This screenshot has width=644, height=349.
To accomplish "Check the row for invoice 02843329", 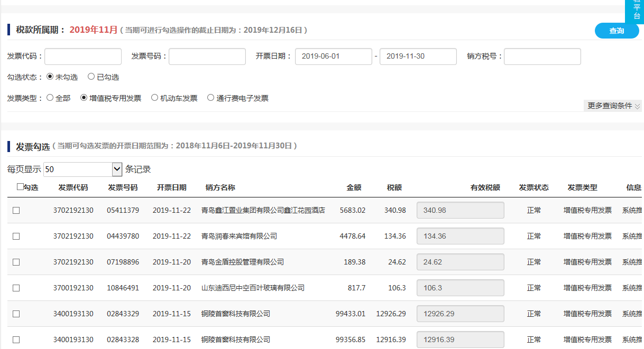I will (x=16, y=314).
